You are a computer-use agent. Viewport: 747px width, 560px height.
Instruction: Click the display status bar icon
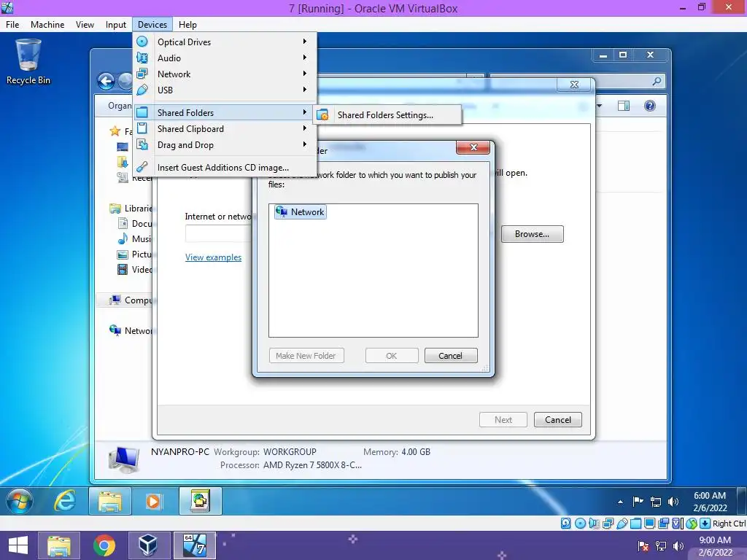point(649,524)
